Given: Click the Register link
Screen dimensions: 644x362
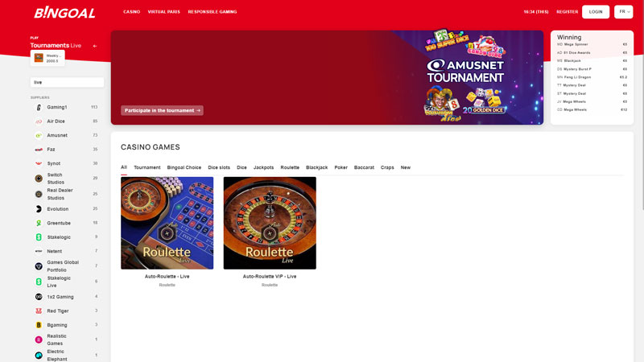Looking at the screenshot, I should point(568,12).
